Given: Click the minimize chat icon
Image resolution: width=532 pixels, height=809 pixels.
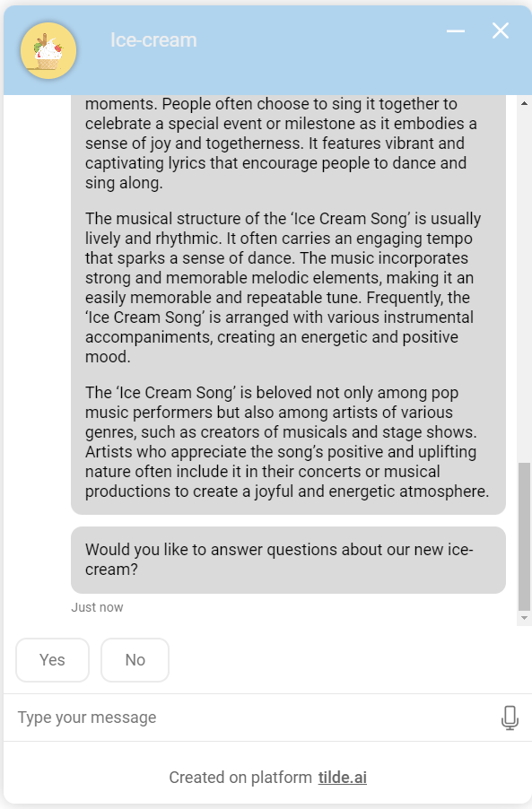Looking at the screenshot, I should 456,30.
